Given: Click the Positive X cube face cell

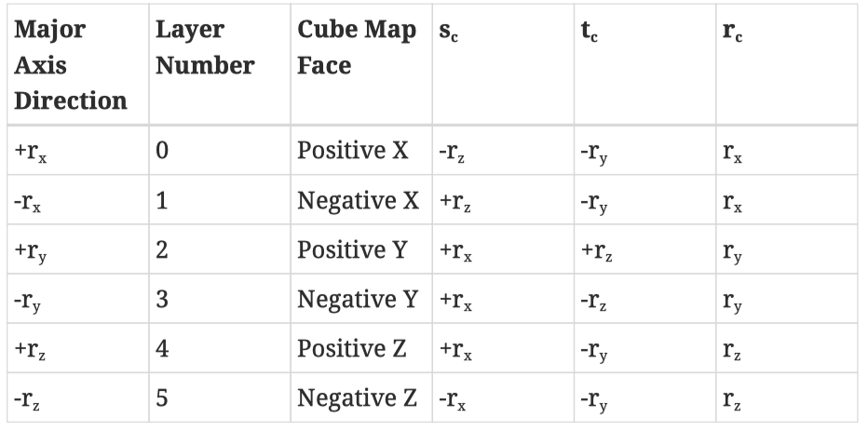Looking at the screenshot, I should (x=353, y=150).
